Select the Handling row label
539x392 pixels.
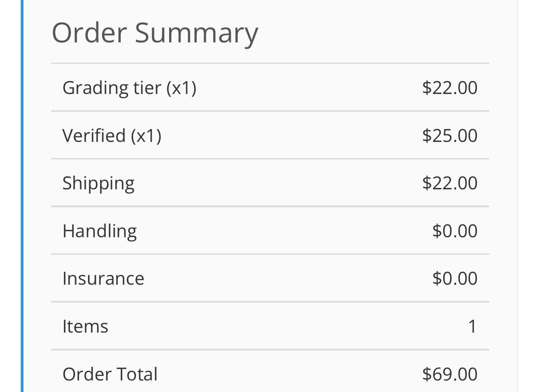tap(100, 231)
